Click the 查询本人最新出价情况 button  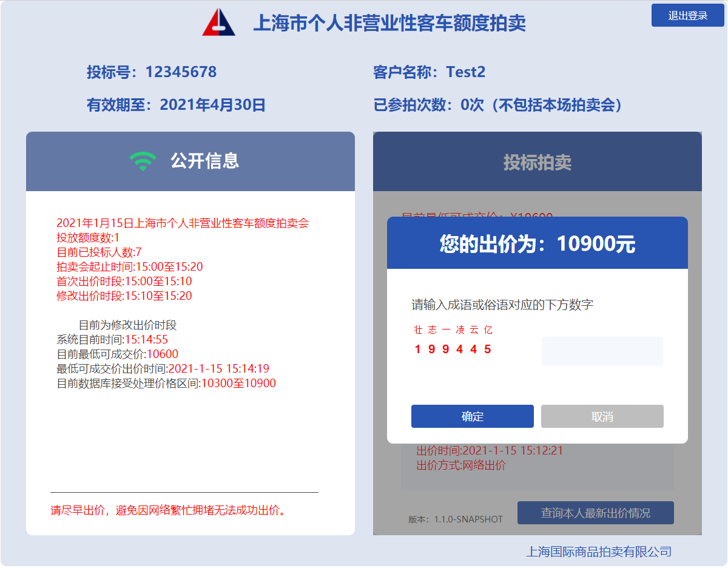pos(596,513)
